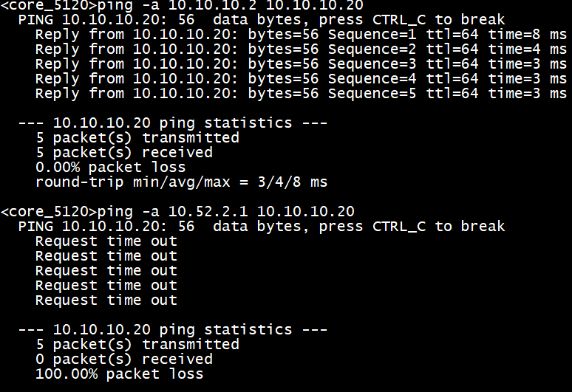
Task: Click the first "ping statistics" header line
Action: click(172, 123)
